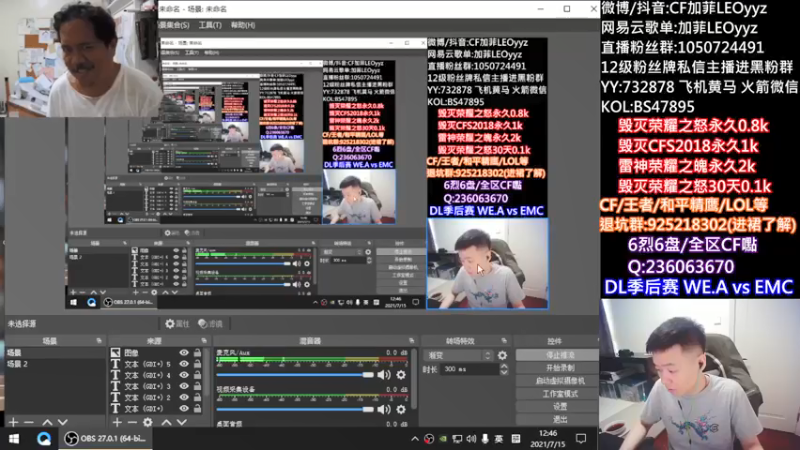800x450 pixels.
Task: Remove the selected source with the minus icon
Action: (132, 422)
